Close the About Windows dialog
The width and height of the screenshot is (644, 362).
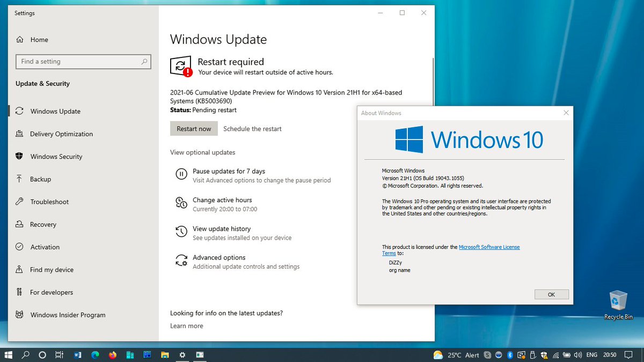[566, 113]
